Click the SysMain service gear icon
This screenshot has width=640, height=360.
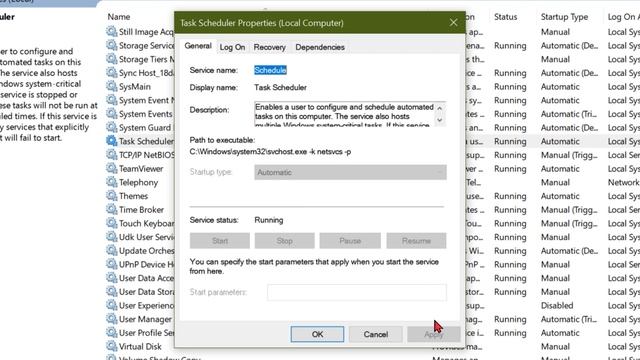click(111, 86)
